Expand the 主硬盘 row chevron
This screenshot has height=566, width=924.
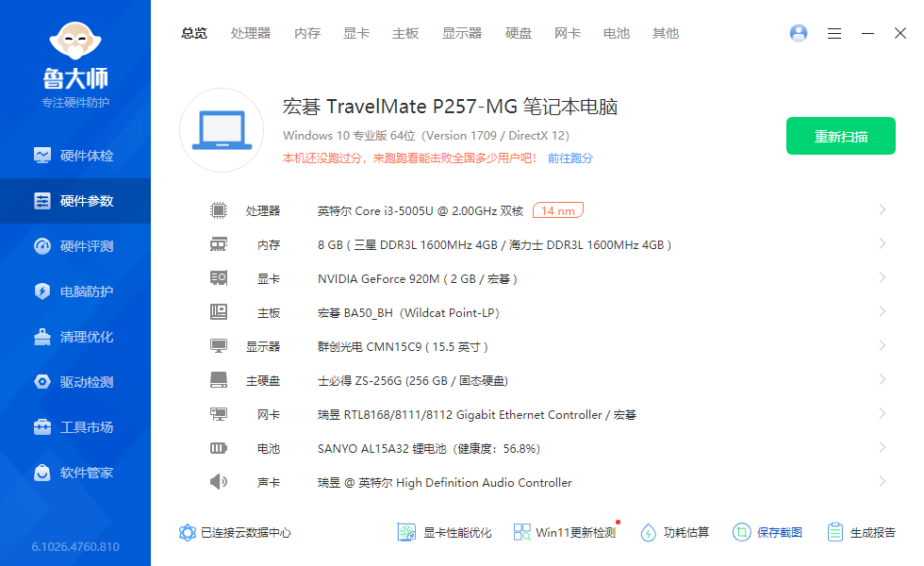(x=883, y=379)
